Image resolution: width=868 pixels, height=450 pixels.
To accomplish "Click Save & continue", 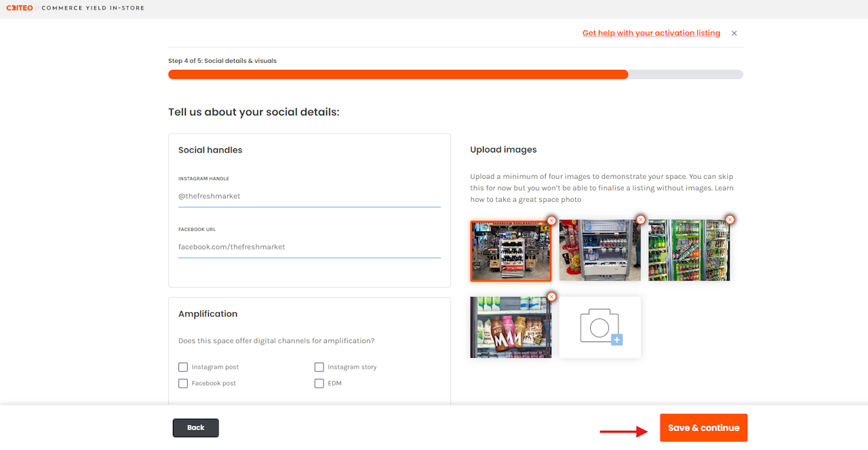I will [x=704, y=428].
